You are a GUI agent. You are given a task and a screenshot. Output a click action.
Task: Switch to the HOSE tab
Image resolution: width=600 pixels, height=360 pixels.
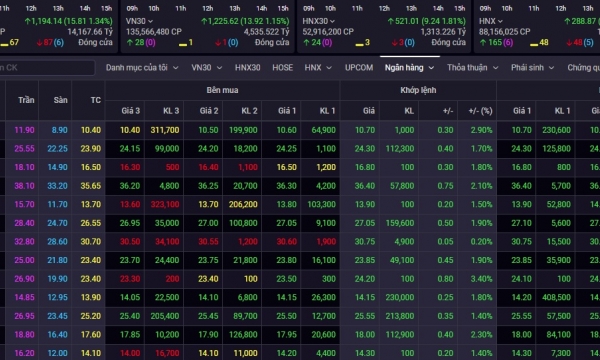282,68
